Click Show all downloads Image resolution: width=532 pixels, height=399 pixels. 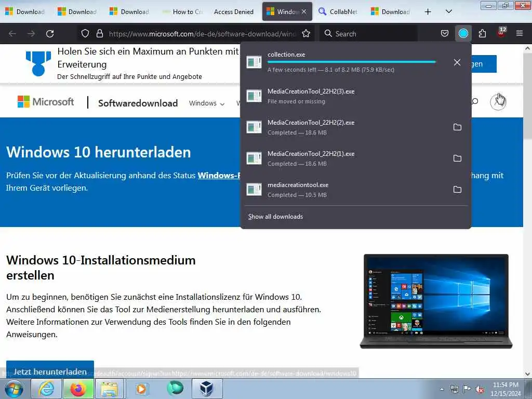point(275,217)
